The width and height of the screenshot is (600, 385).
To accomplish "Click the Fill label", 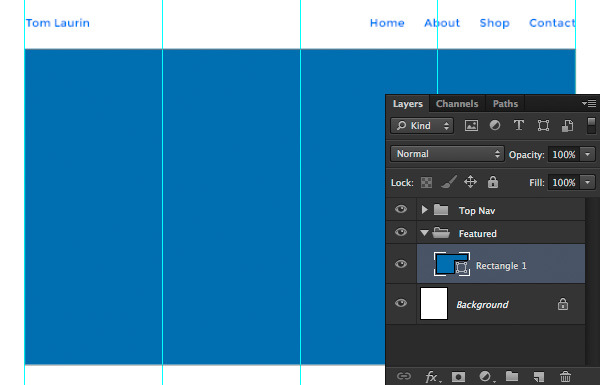I will click(536, 183).
